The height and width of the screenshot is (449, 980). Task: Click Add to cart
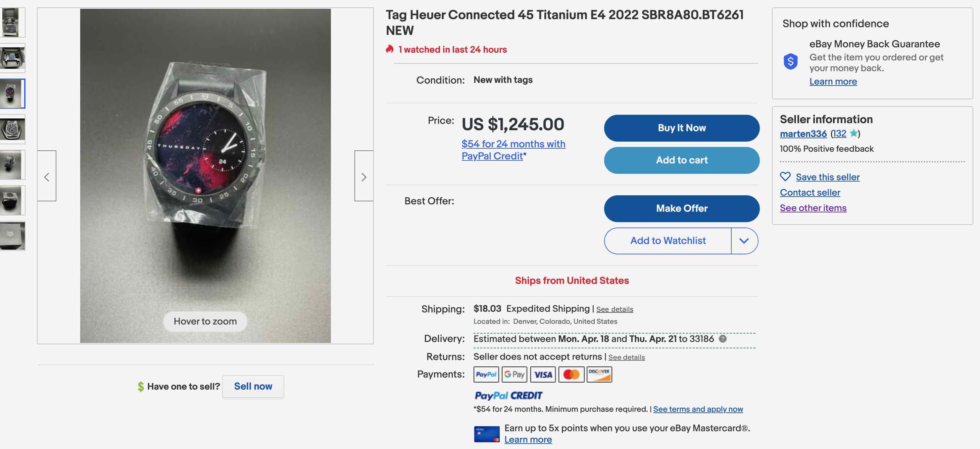(x=681, y=160)
